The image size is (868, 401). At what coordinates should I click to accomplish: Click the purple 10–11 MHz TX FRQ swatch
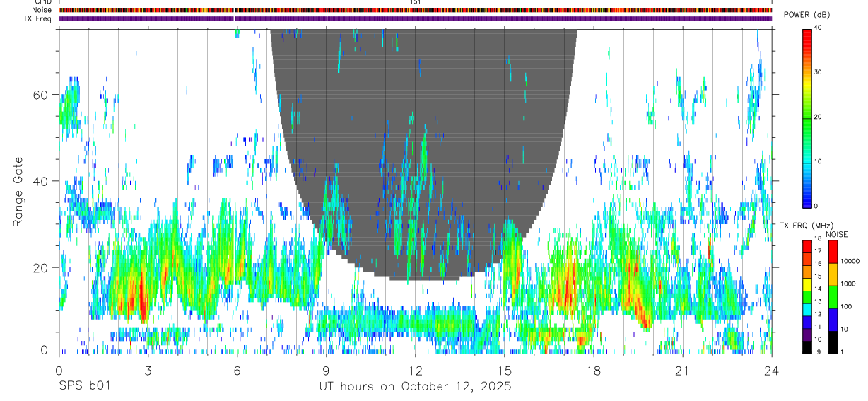807,335
